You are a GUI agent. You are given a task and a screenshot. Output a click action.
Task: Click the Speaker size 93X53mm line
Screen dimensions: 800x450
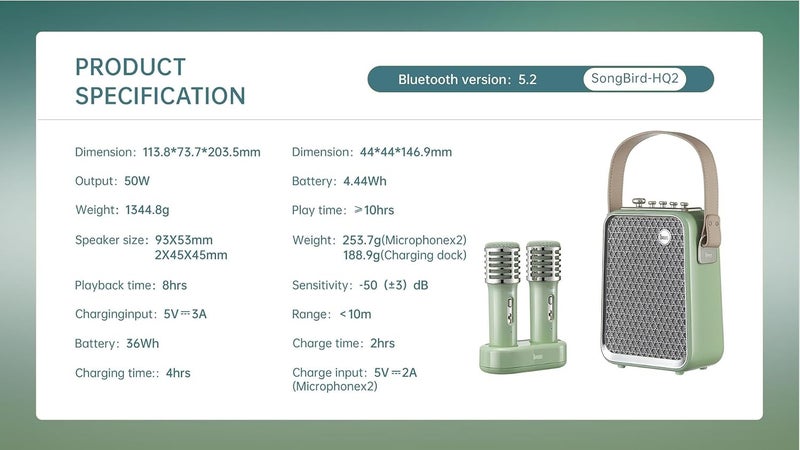[144, 240]
